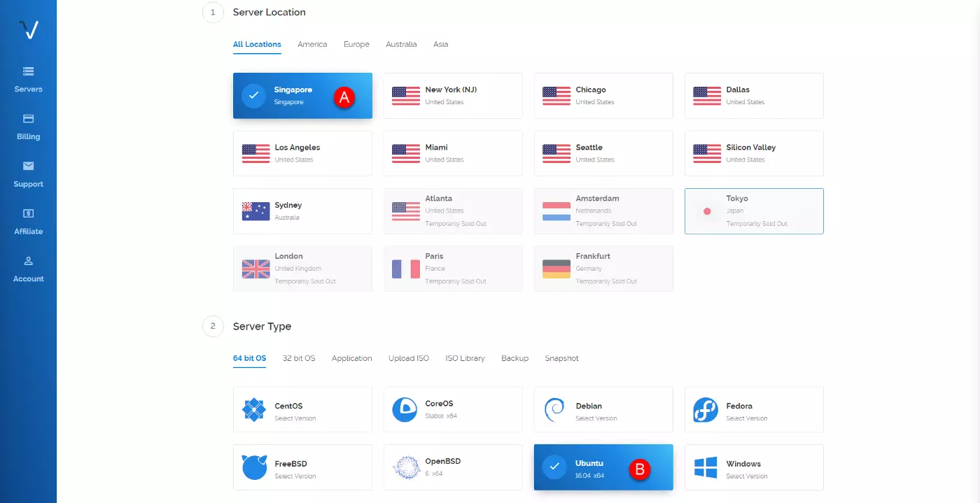Switch to 64 bit OS tab
980x503 pixels.
[x=249, y=358]
